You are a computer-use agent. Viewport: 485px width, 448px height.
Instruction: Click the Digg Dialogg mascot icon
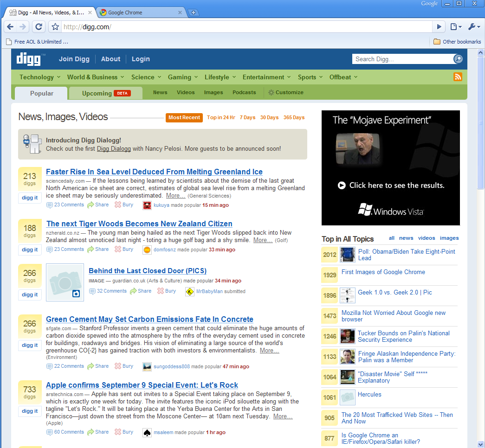coord(32,144)
